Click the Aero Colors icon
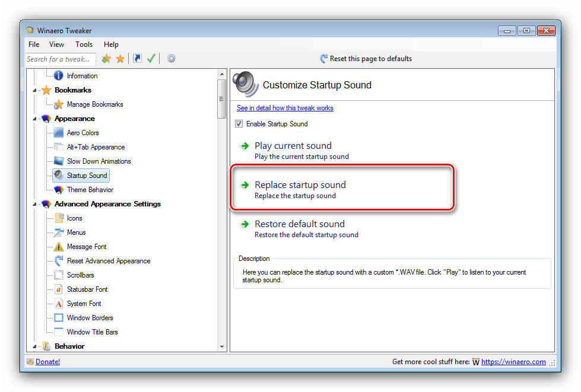The width and height of the screenshot is (581, 392). (x=59, y=132)
